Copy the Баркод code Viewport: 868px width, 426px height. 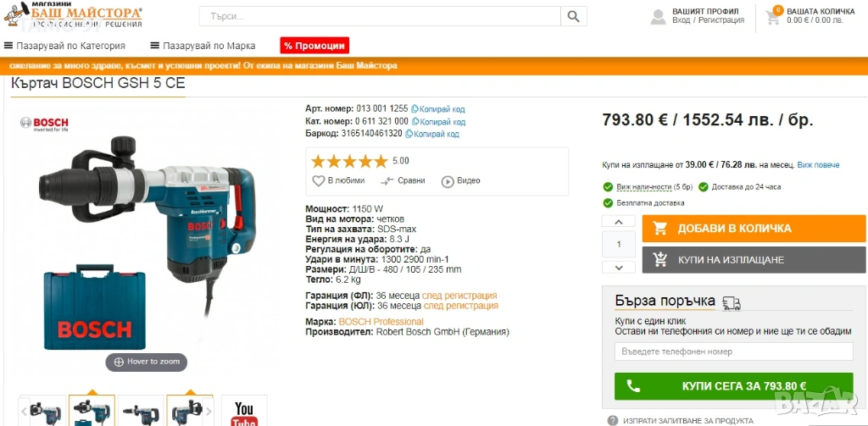point(431,134)
